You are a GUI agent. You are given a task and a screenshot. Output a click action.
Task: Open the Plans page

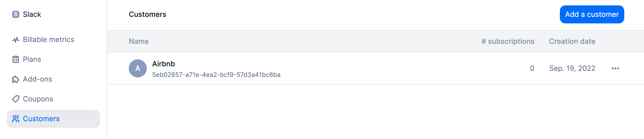[x=32, y=60]
